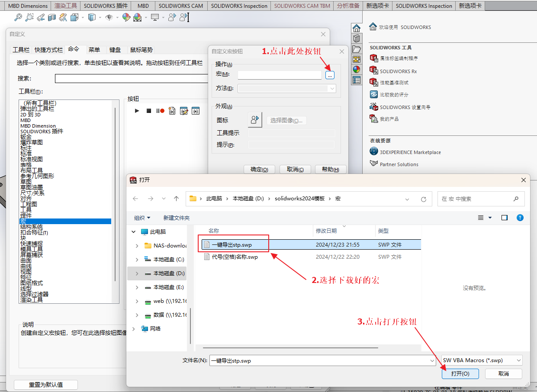Refresh the folder in the Open dialog address bar
The width and height of the screenshot is (537, 392).
click(424, 199)
